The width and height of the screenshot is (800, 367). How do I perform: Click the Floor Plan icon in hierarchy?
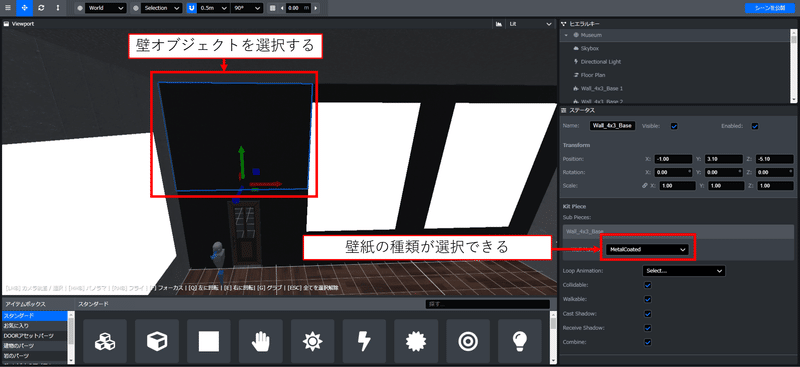click(576, 75)
